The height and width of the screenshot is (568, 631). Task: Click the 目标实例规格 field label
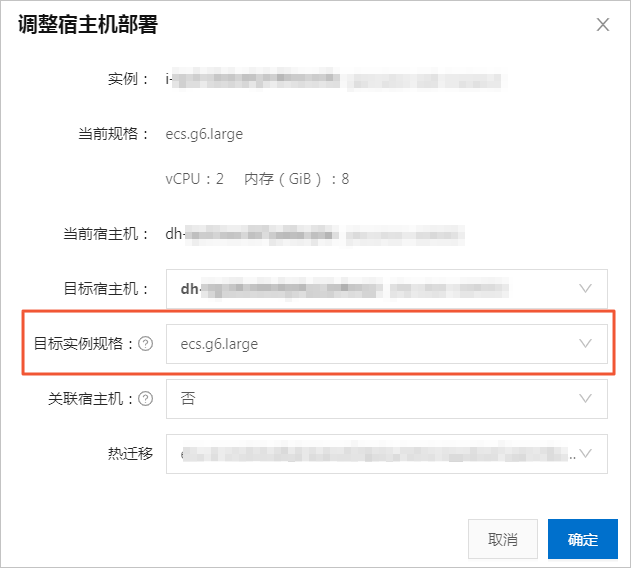coord(83,344)
